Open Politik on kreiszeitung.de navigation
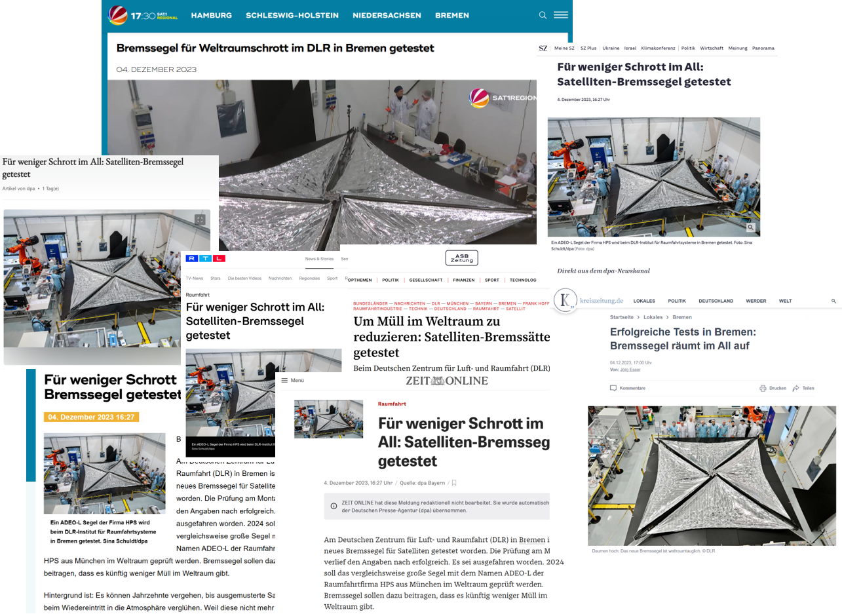Viewport: 842px width, 616px height. [x=677, y=301]
